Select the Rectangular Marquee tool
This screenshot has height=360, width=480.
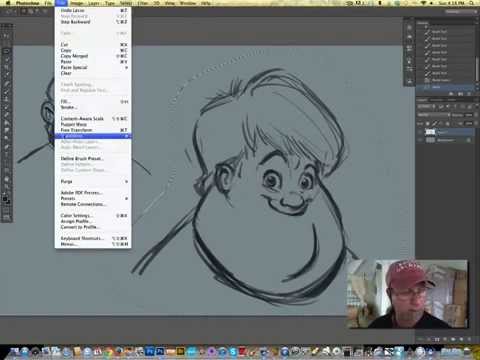tap(6, 52)
